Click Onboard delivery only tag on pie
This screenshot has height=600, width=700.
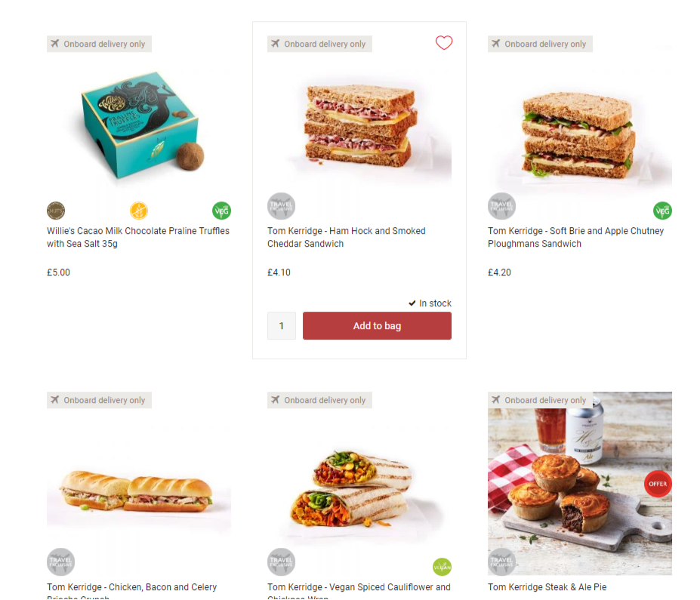click(540, 400)
